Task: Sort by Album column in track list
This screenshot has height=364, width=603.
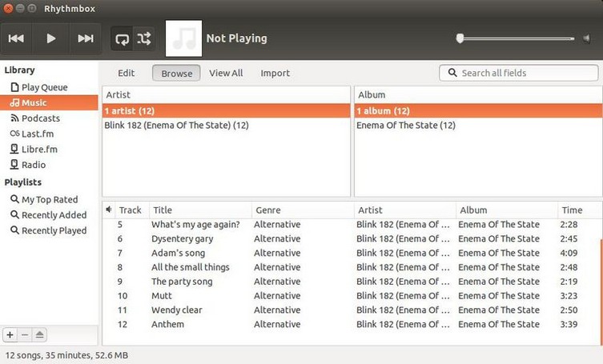Action: (507, 210)
